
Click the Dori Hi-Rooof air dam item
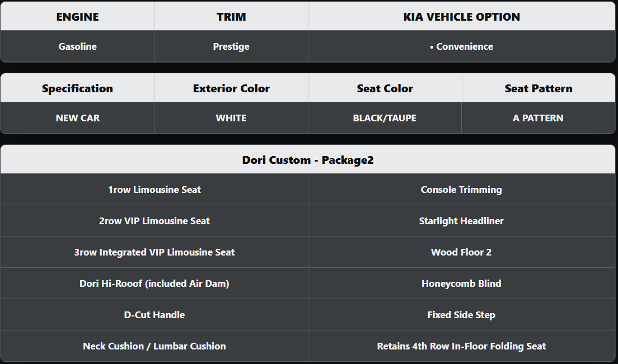[x=154, y=283]
